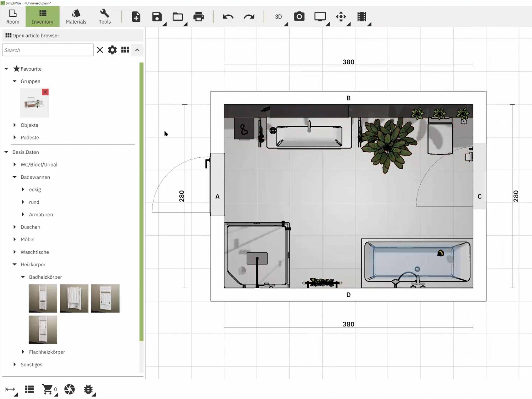Viewport: 532px width, 399px height.
Task: Remove the favourite group thumbnail with red X
Action: pyautogui.click(x=45, y=92)
